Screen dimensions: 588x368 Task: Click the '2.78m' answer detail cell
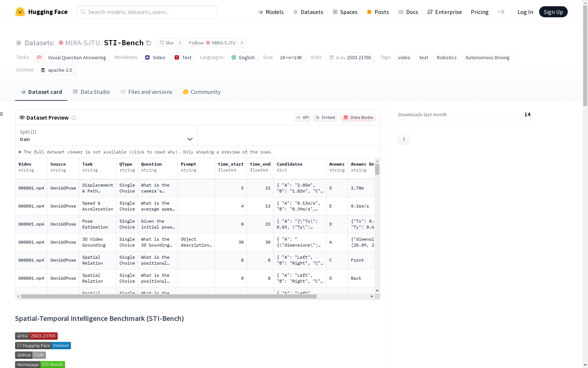pos(361,188)
